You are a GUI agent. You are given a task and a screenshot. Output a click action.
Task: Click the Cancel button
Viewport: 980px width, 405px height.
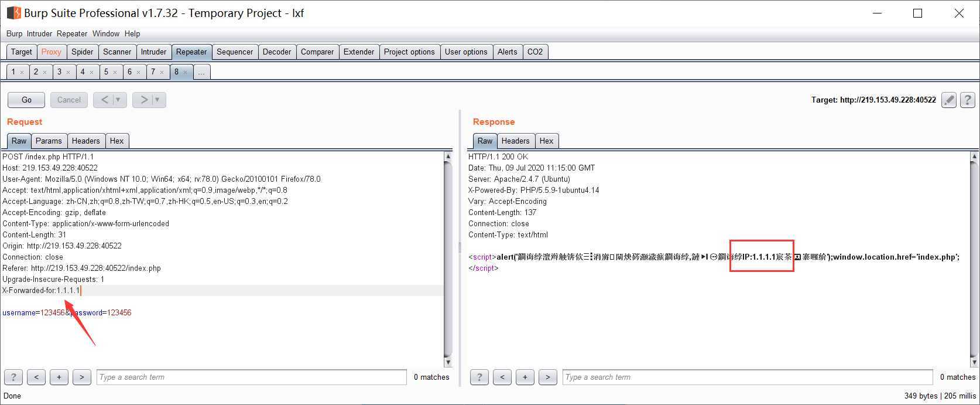pyautogui.click(x=69, y=100)
